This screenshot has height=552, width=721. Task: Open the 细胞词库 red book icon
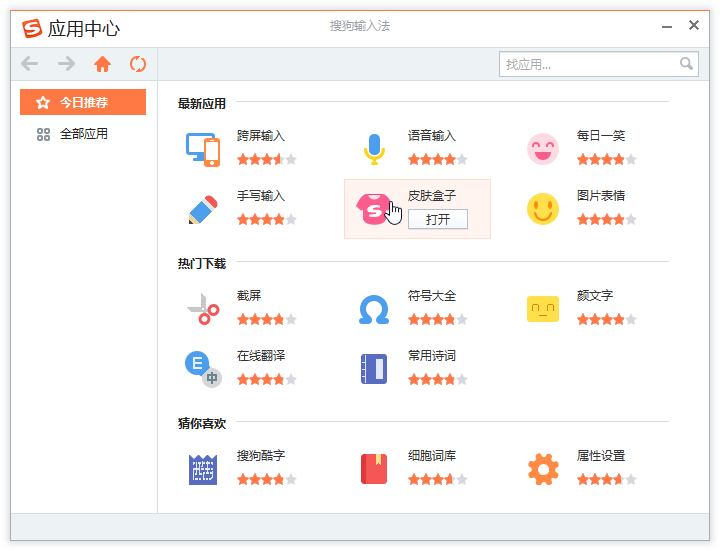click(x=373, y=469)
